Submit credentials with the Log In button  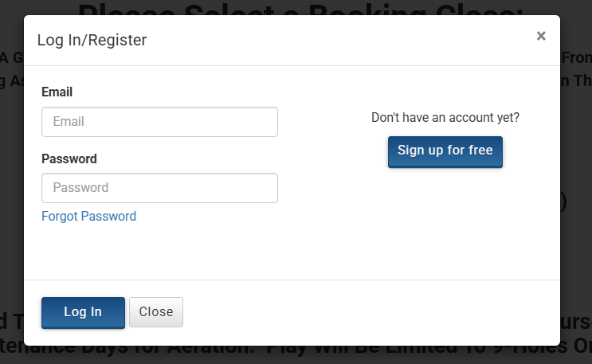coord(83,312)
